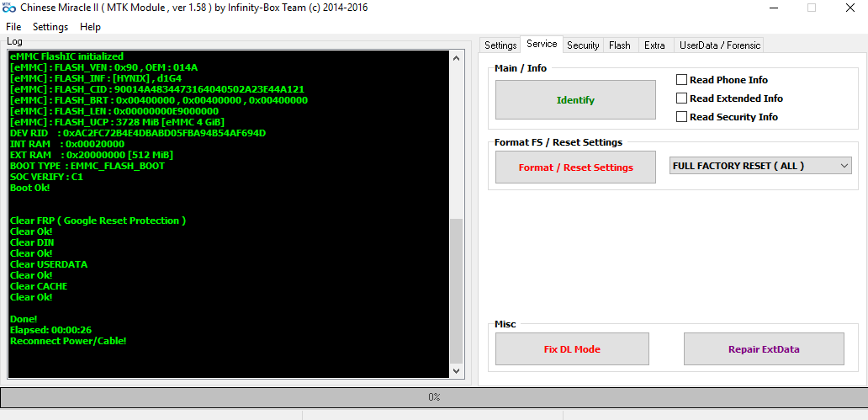Select the Service tab
The width and height of the screenshot is (868, 420).
[542, 45]
